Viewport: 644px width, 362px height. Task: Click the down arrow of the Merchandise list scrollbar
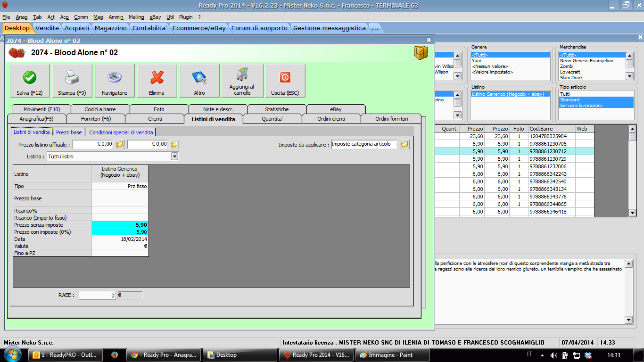pos(629,76)
